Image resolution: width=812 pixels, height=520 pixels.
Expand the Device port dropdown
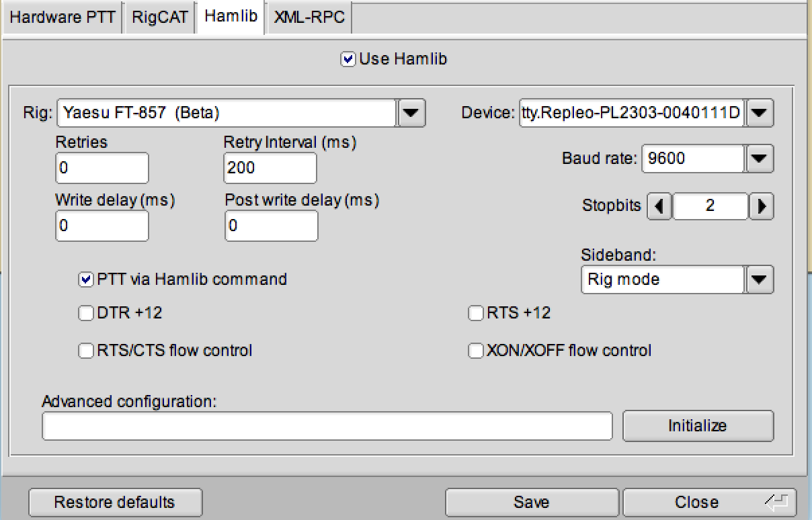(760, 113)
